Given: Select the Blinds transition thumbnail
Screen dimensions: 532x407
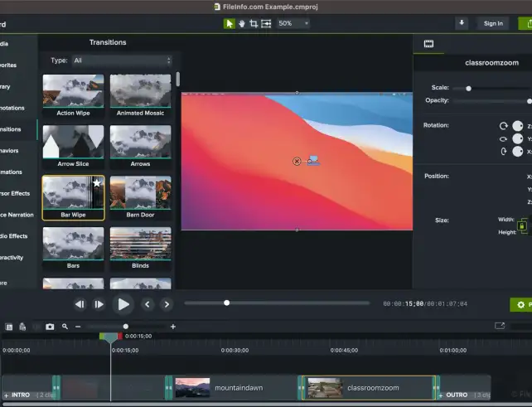Looking at the screenshot, I should pyautogui.click(x=141, y=249).
